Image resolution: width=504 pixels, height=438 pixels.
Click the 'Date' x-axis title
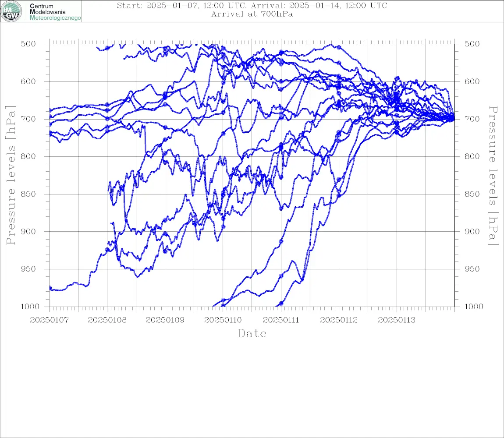click(252, 334)
